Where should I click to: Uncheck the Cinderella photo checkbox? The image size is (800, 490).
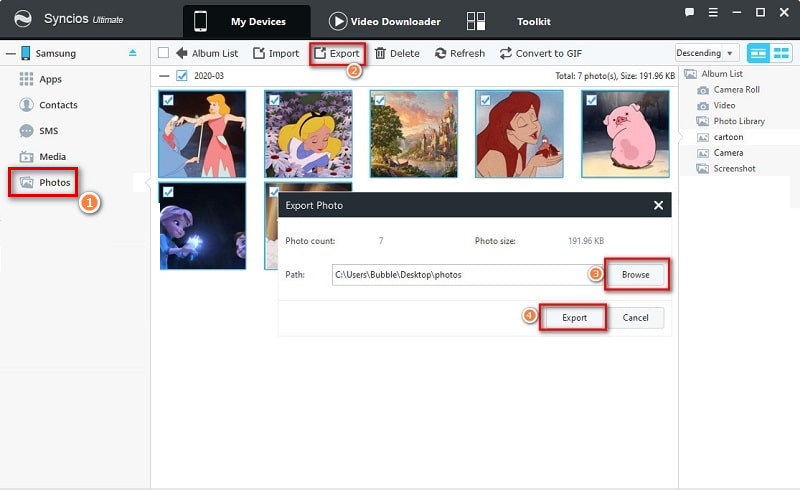168,100
